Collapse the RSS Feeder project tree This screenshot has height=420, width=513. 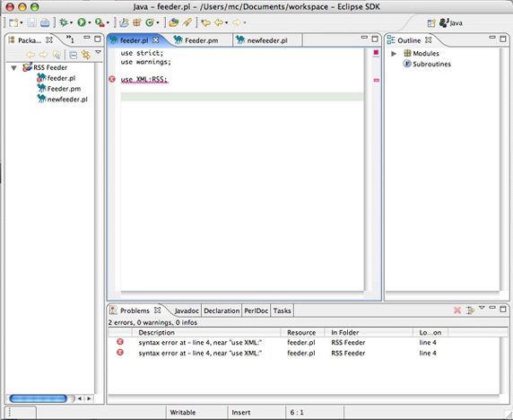point(13,68)
